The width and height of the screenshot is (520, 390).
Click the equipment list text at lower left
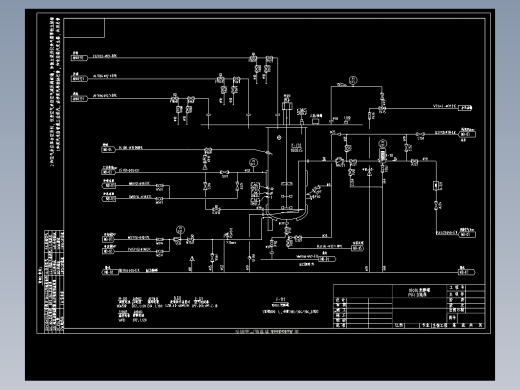(x=167, y=309)
